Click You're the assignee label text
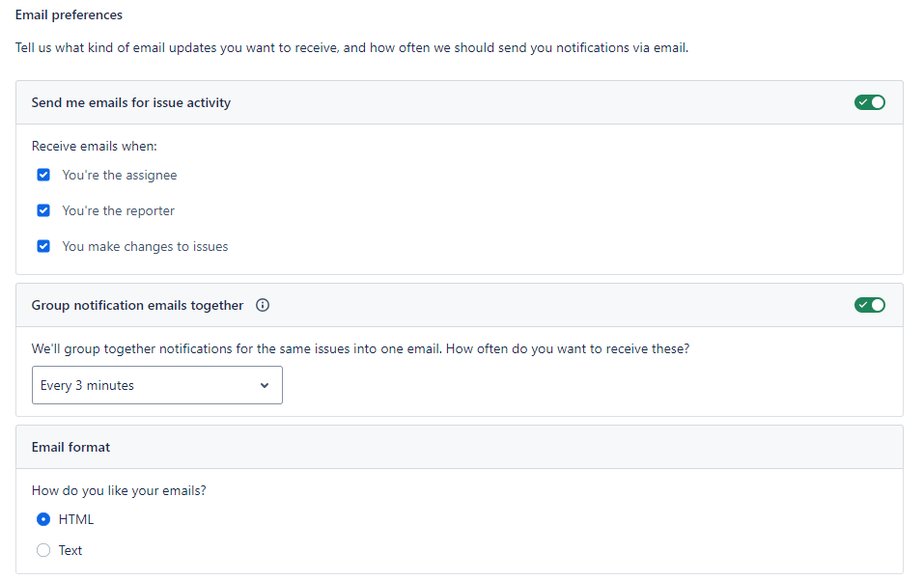924x580 pixels. click(120, 175)
